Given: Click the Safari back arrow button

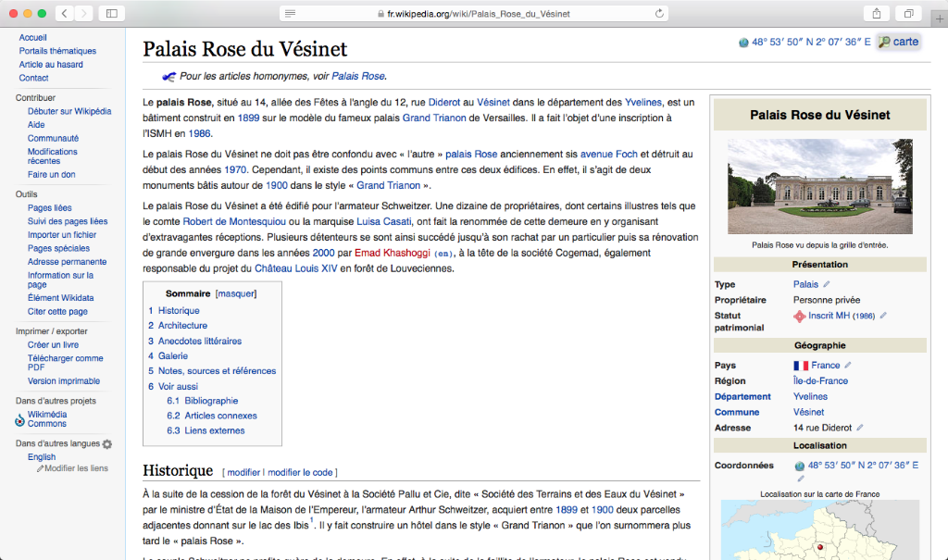Looking at the screenshot, I should point(64,13).
